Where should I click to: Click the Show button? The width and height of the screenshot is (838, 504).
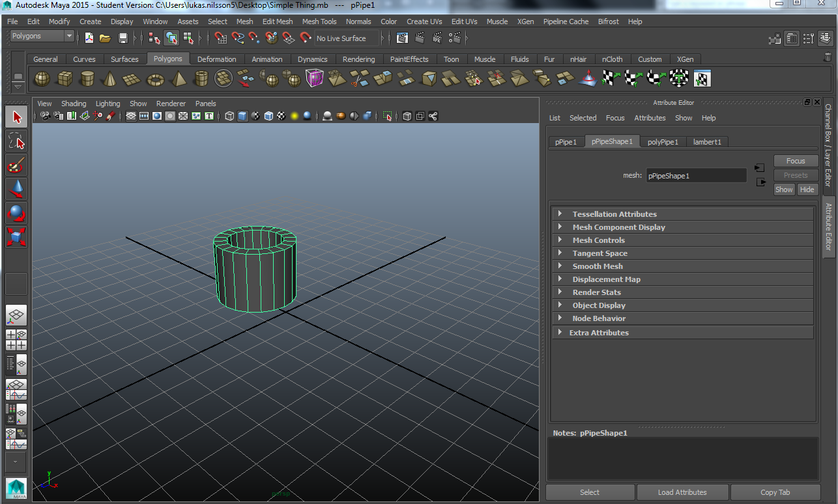pos(784,189)
